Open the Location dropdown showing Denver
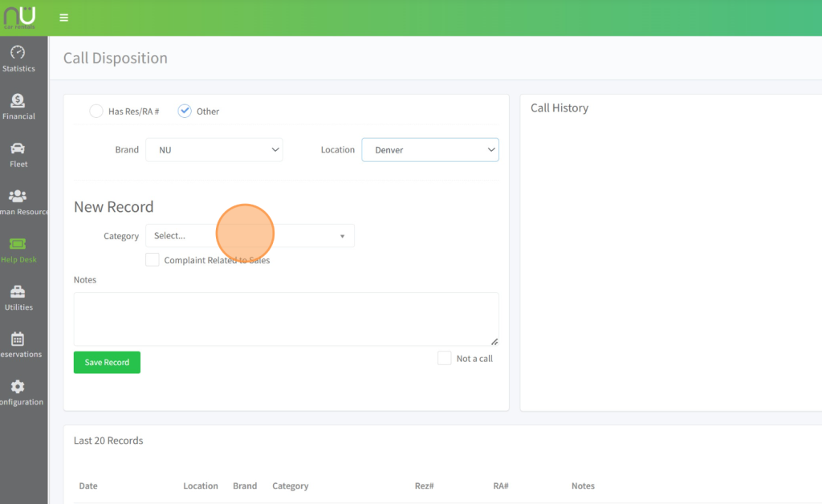This screenshot has height=504, width=822. click(429, 150)
